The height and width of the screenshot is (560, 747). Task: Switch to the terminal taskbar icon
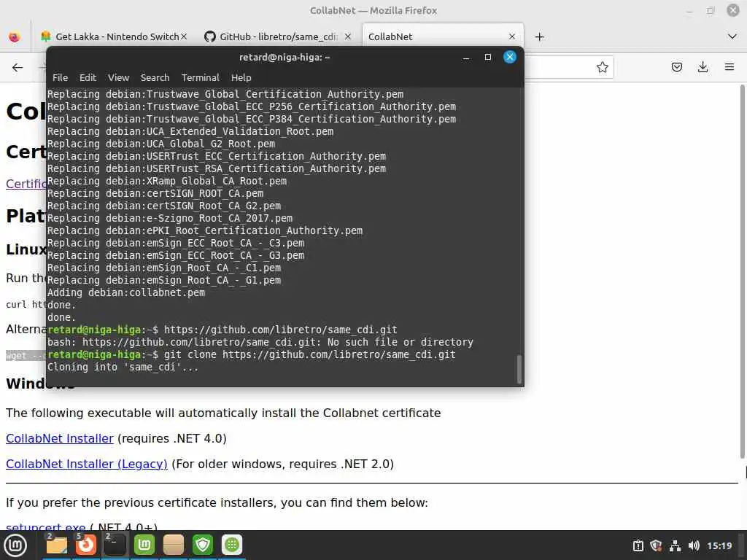[x=115, y=545]
